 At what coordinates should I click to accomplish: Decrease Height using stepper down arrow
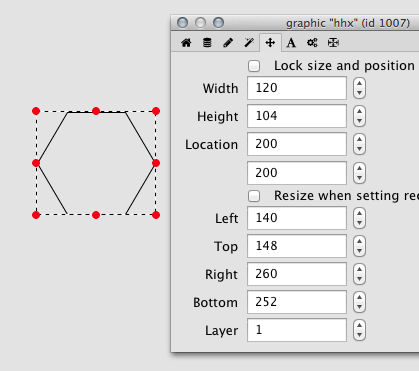point(359,121)
